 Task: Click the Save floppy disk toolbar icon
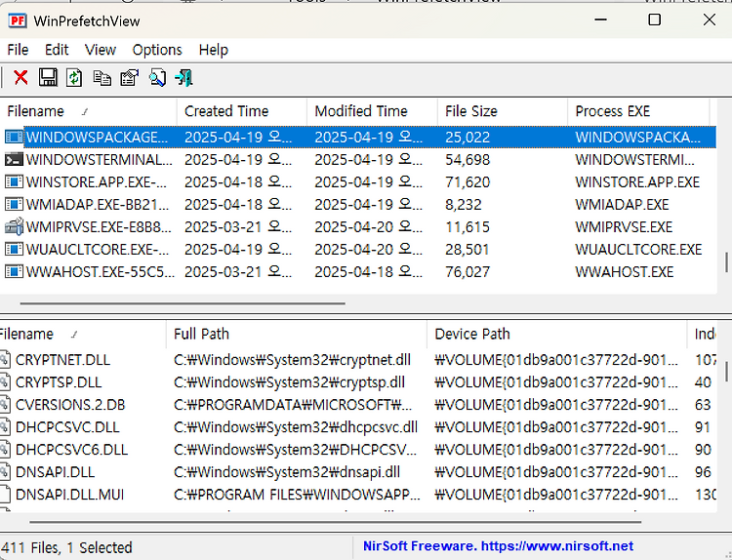pos(48,77)
